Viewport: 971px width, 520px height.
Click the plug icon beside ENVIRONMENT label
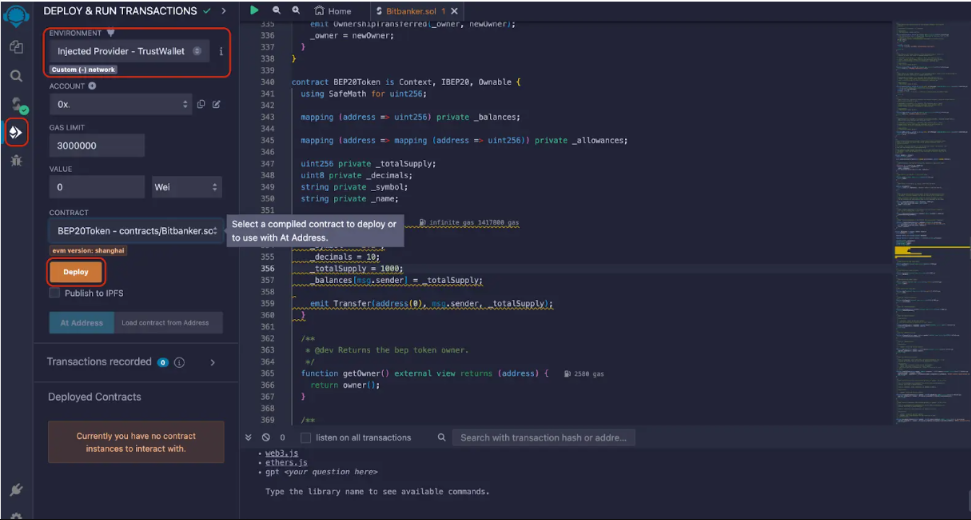coord(110,33)
